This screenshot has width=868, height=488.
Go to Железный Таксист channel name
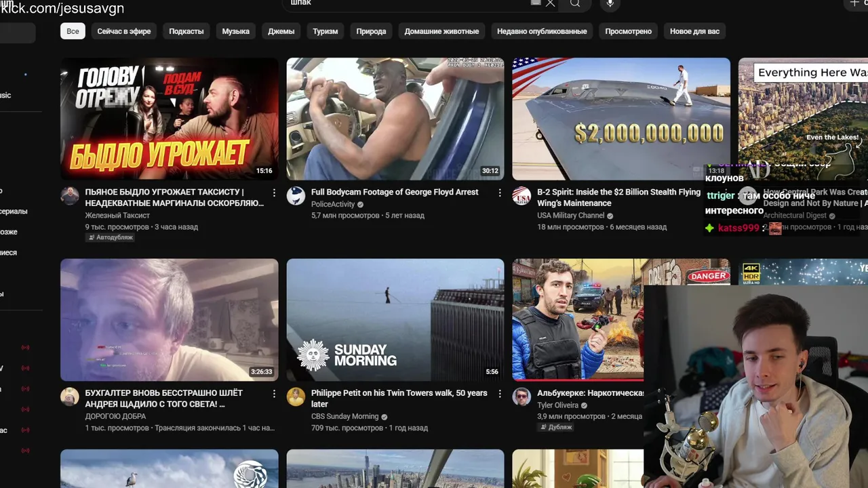tap(117, 216)
